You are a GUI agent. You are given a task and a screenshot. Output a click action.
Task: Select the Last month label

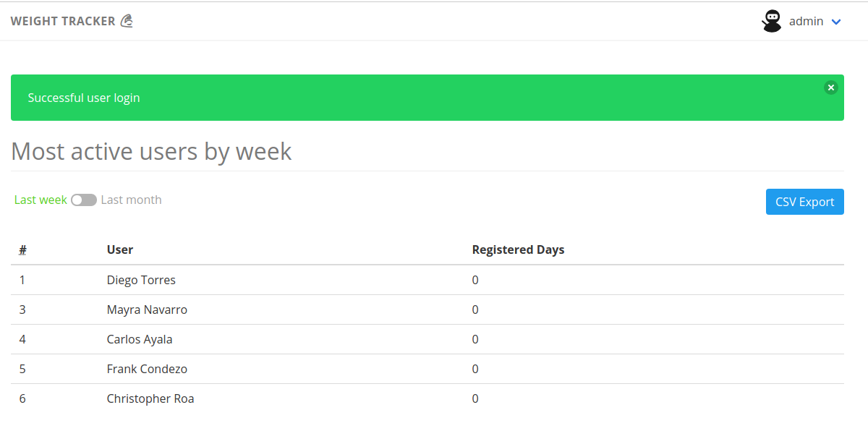[131, 200]
